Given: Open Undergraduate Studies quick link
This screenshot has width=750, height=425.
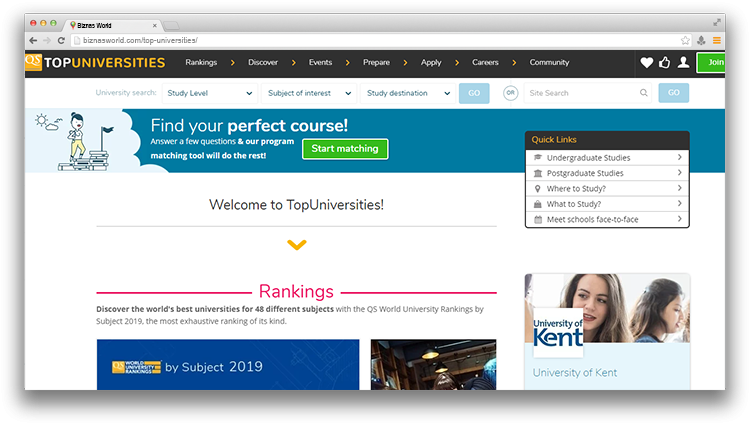Looking at the screenshot, I should [x=607, y=158].
